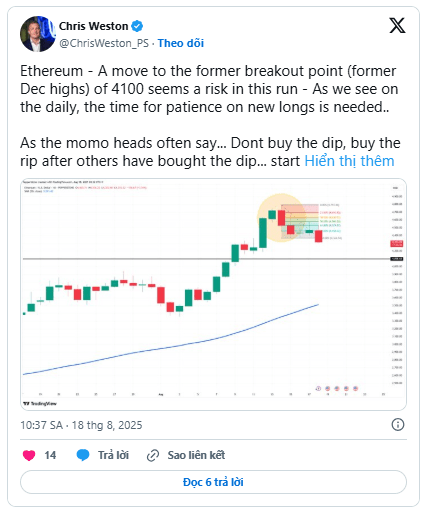Click the highlighted yellow circle on chart
The image size is (428, 513).
pos(282,218)
